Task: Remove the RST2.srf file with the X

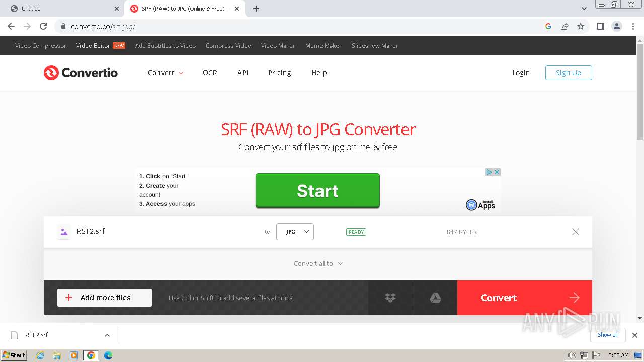Action: (576, 232)
